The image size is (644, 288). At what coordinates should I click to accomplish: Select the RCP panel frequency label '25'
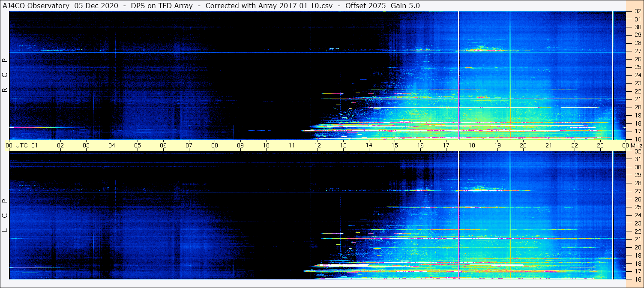pos(637,67)
